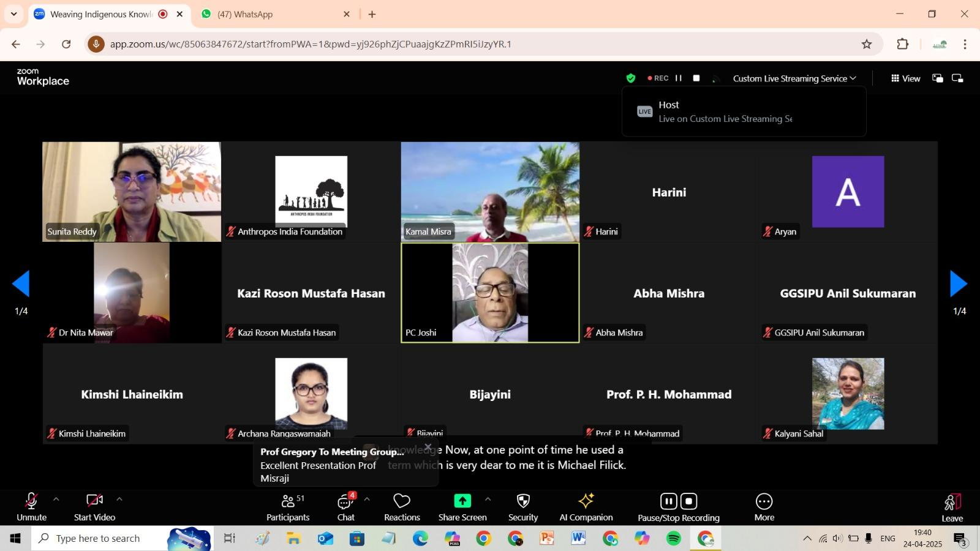Screen dimensions: 980x551
Task: Open the Security options
Action: coord(522,508)
